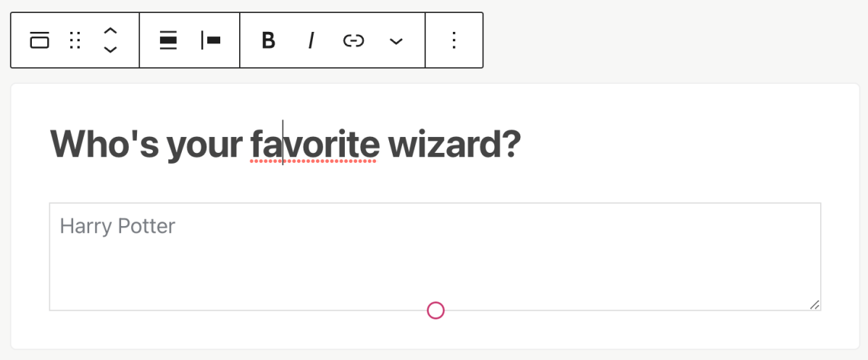The height and width of the screenshot is (360, 868).
Task: Move the block down with down chevron
Action: coord(110,50)
